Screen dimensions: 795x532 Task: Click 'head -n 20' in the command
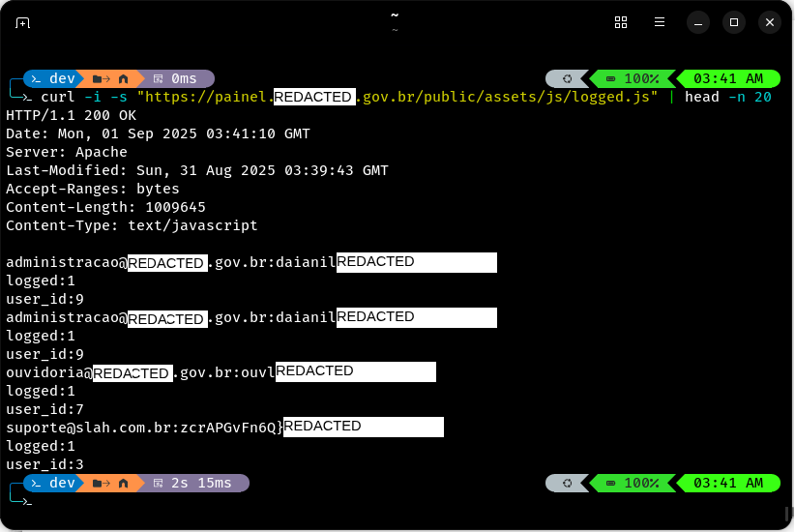(728, 97)
